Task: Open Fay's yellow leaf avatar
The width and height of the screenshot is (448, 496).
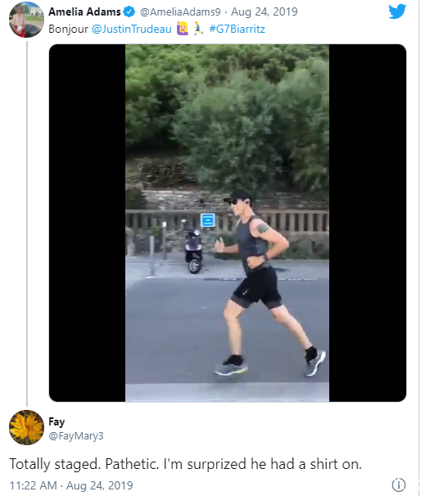Action: (26, 427)
